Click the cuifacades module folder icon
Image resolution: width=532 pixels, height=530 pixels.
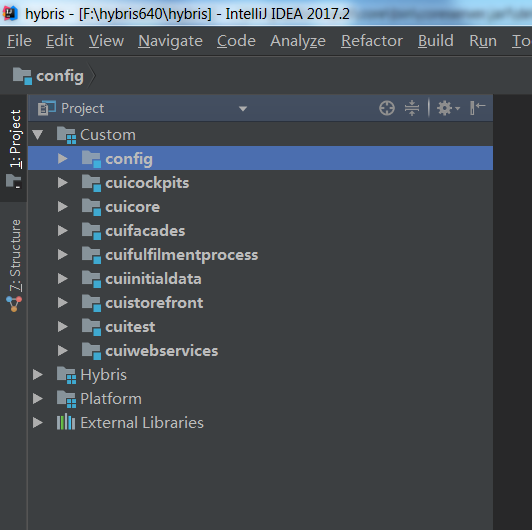[x=91, y=231]
